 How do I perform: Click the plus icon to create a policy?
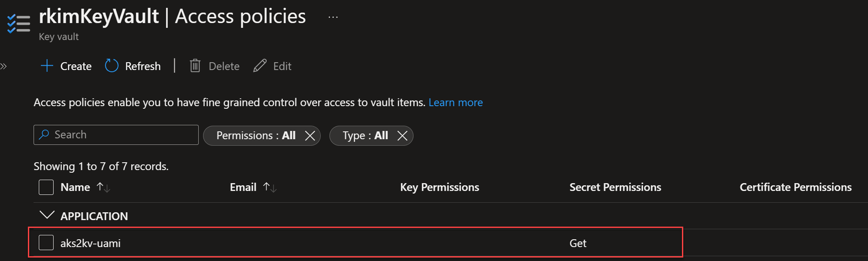point(47,66)
